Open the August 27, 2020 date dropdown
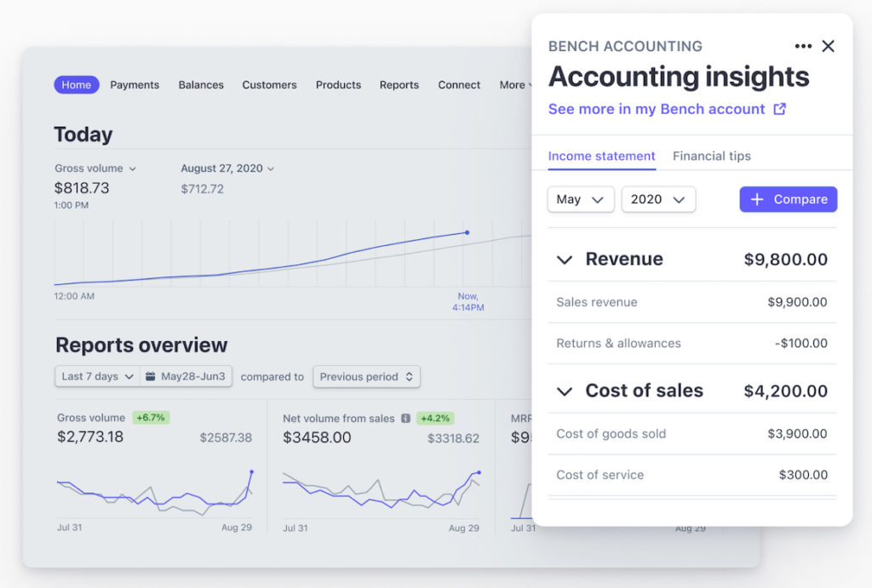Screen dimensions: 872x588 pos(227,168)
